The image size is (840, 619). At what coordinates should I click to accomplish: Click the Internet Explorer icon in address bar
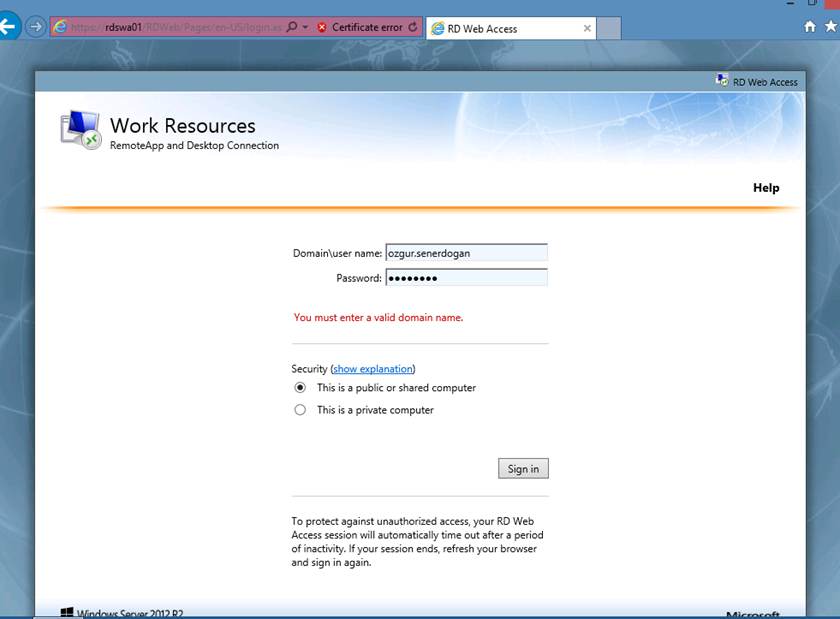point(60,27)
